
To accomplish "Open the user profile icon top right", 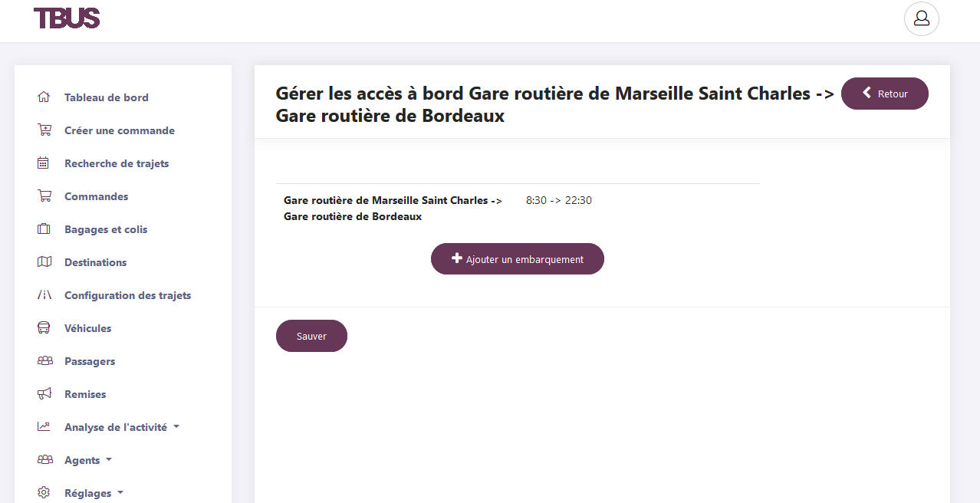I will [x=921, y=18].
